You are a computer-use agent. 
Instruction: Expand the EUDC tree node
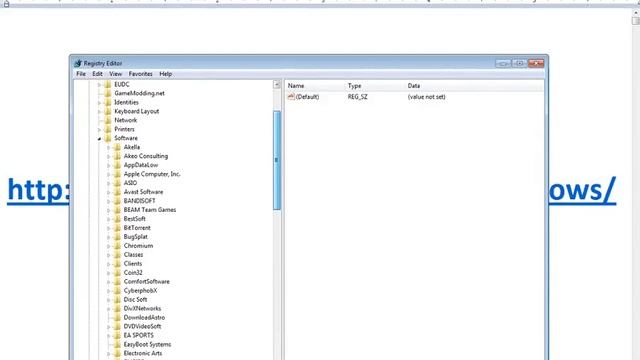coord(99,85)
